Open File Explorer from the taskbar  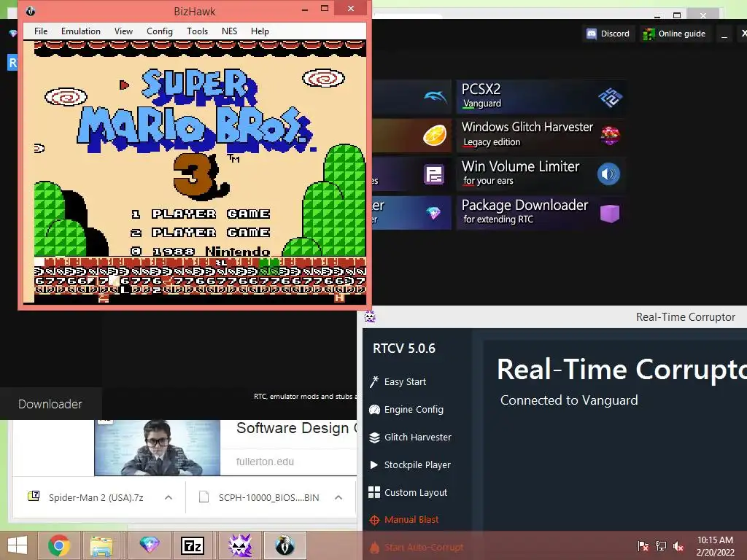[102, 545]
